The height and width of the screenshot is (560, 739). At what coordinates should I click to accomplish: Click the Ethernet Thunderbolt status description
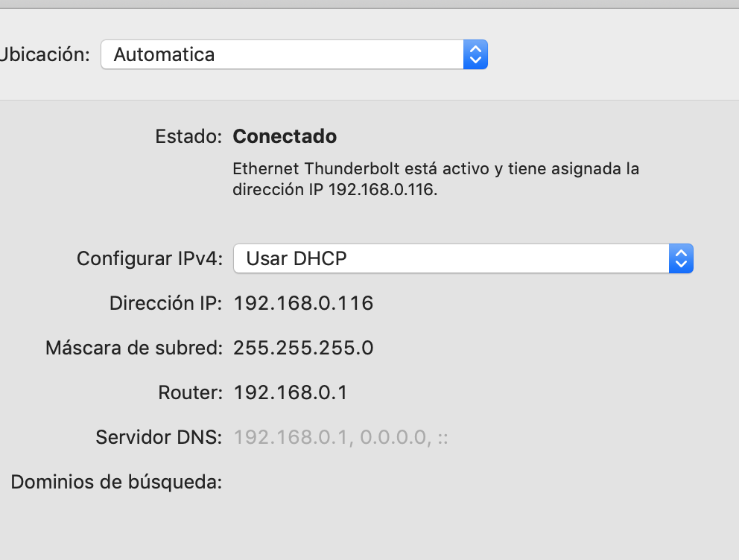(436, 169)
